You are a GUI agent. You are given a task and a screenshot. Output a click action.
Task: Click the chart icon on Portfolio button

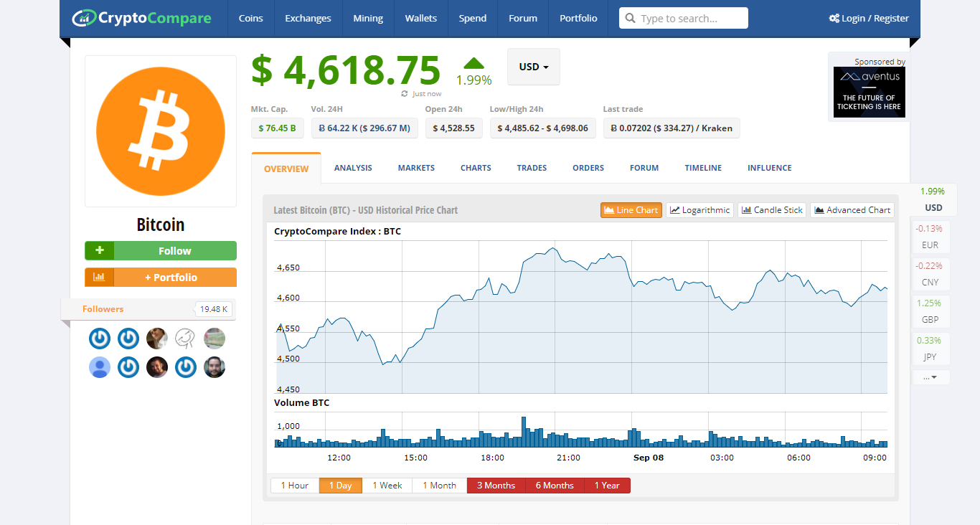[100, 277]
